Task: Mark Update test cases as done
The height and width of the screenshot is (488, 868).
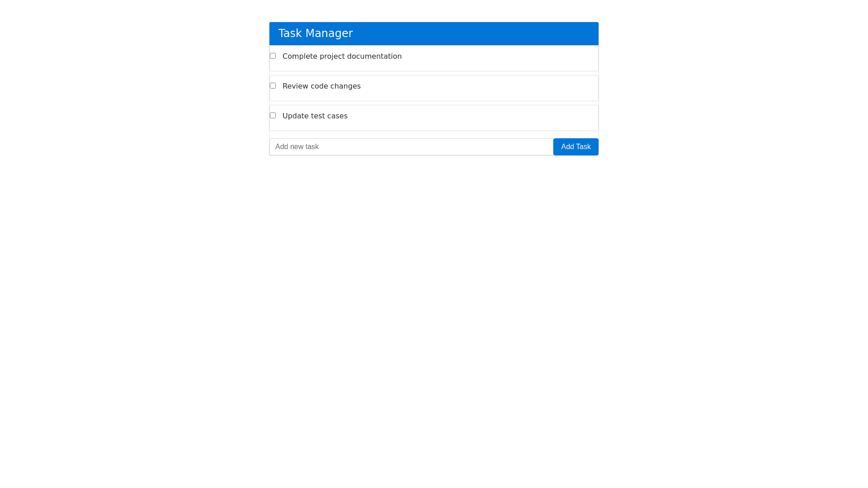Action: click(273, 116)
